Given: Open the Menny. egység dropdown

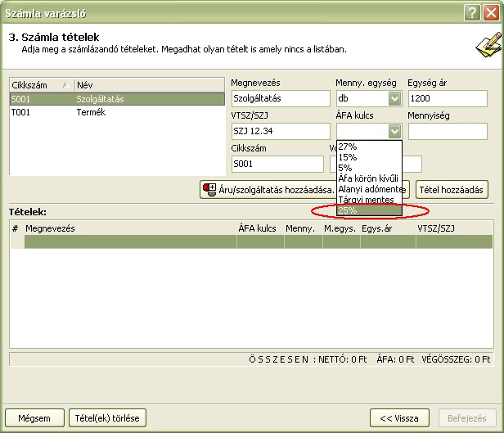Looking at the screenshot, I should point(394,99).
